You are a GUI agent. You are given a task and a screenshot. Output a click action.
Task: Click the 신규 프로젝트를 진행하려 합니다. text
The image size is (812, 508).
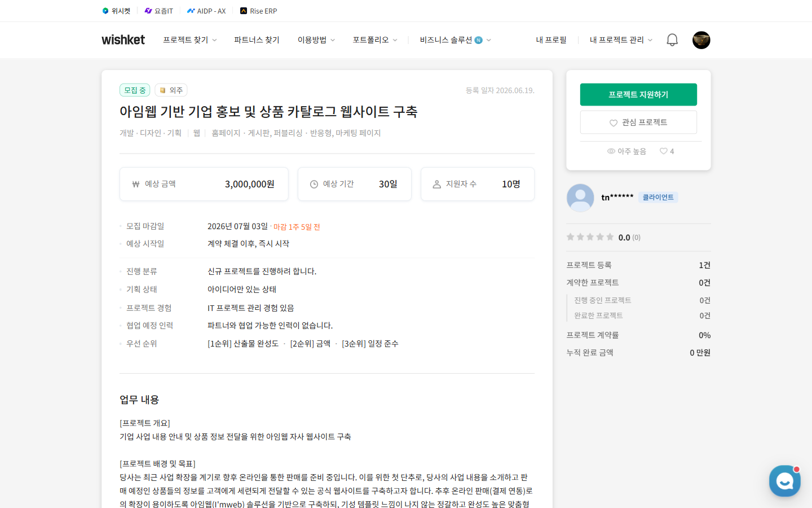[x=262, y=271]
